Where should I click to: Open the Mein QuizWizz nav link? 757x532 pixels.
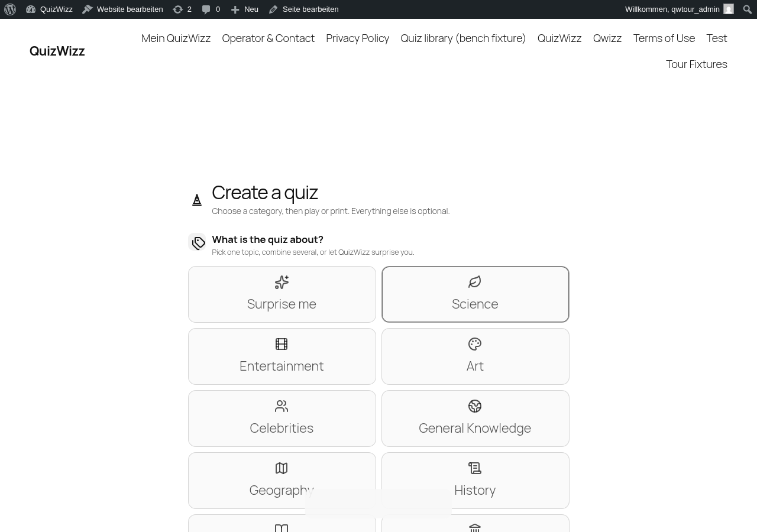coord(176,38)
